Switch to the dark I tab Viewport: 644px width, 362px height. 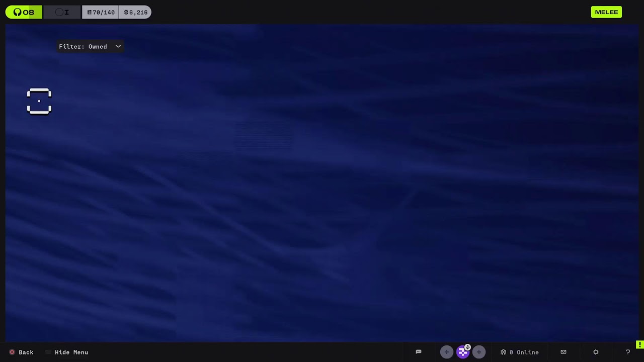click(x=62, y=12)
